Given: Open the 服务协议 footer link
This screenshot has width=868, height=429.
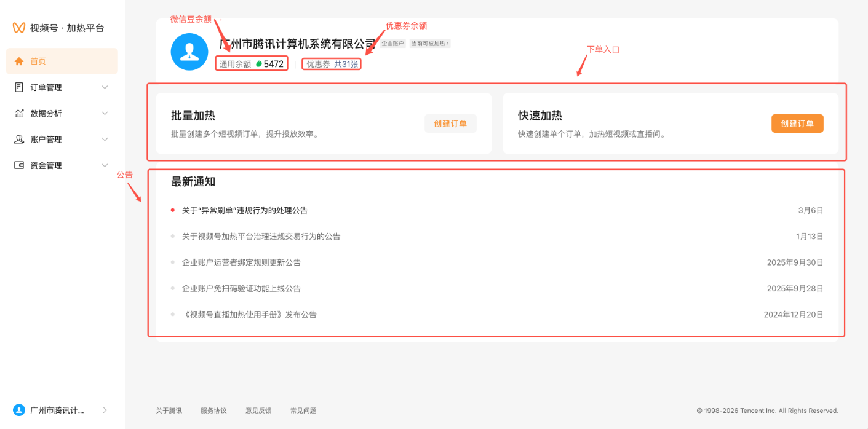Looking at the screenshot, I should [x=213, y=411].
